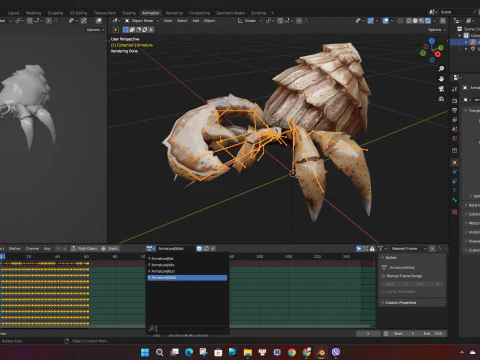
Task: Open the dope sheet Marker menu
Action: click(x=14, y=249)
